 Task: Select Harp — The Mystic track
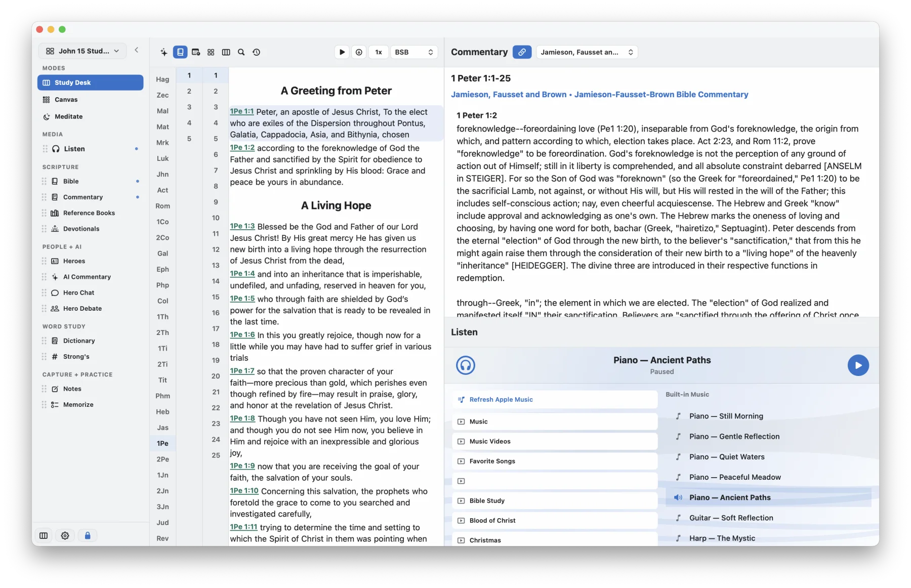pos(769,538)
